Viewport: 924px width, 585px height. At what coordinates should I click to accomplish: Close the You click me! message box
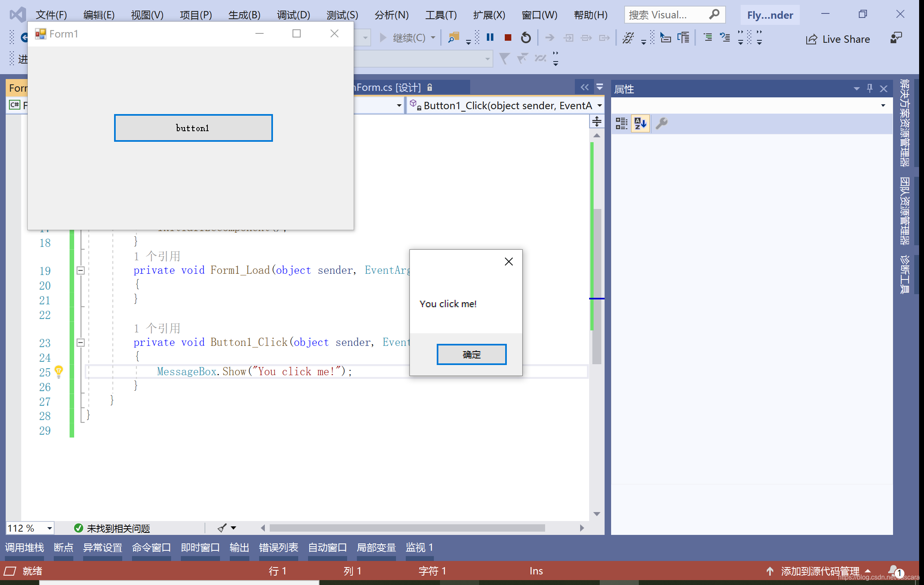click(x=508, y=262)
